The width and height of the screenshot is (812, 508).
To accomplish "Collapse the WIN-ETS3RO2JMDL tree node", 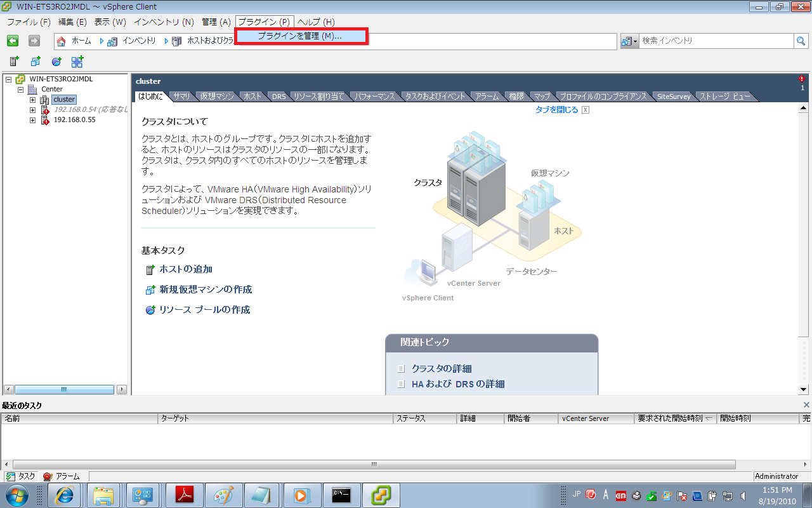I will point(9,79).
